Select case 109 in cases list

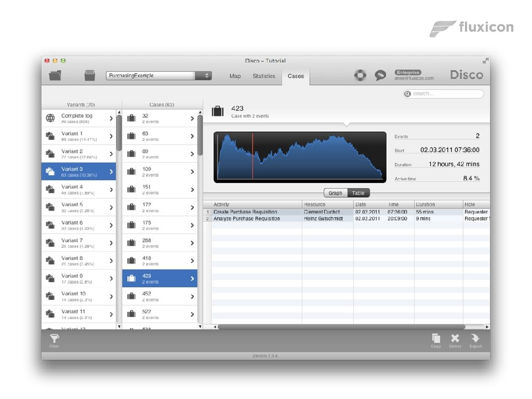(x=160, y=171)
